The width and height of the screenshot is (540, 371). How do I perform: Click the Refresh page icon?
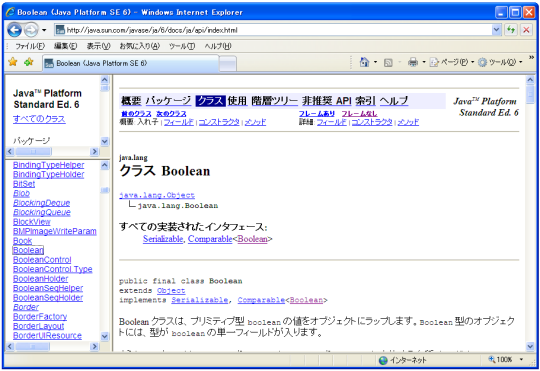(511, 30)
